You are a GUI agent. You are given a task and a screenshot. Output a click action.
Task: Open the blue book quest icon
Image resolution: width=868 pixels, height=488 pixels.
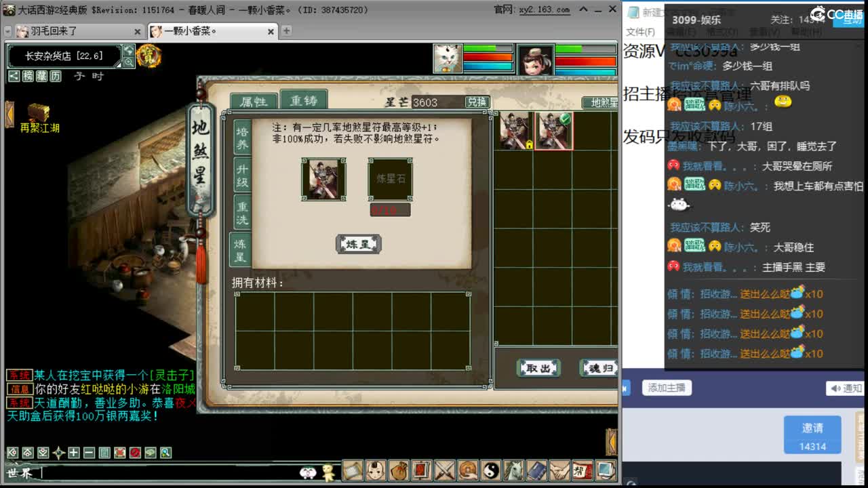click(536, 470)
